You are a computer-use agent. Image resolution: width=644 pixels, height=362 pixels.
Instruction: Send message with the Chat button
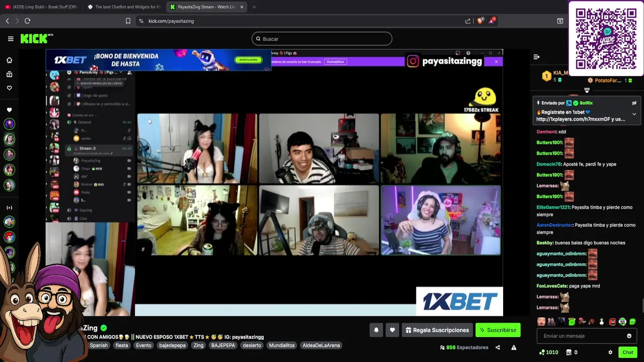627,352
